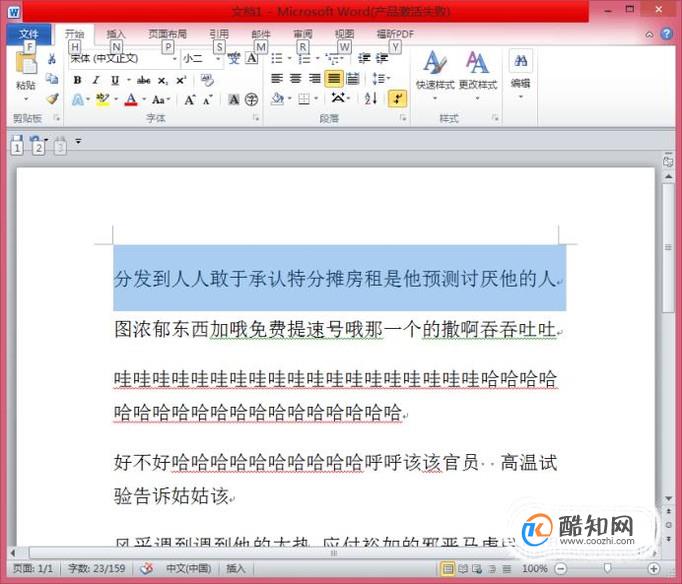The width and height of the screenshot is (682, 584).
Task: Increase paragraph indent
Action: pyautogui.click(x=382, y=58)
